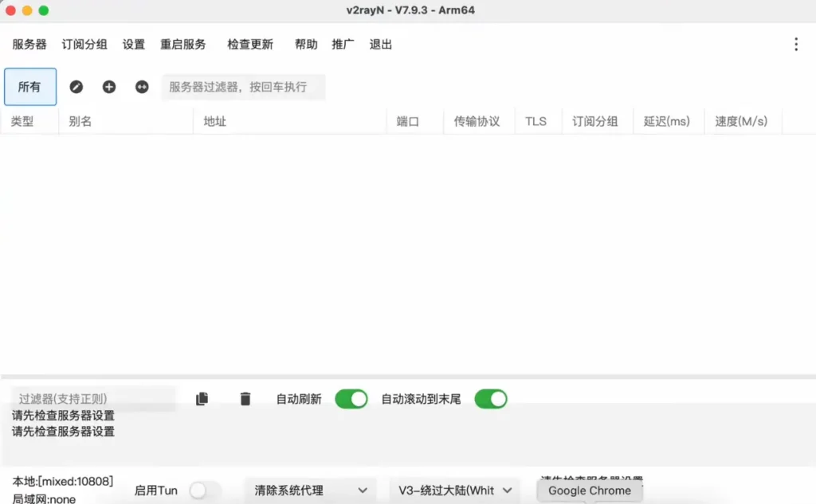The height and width of the screenshot is (504, 816).
Task: Click 重启服务 to restart the service
Action: tap(183, 45)
